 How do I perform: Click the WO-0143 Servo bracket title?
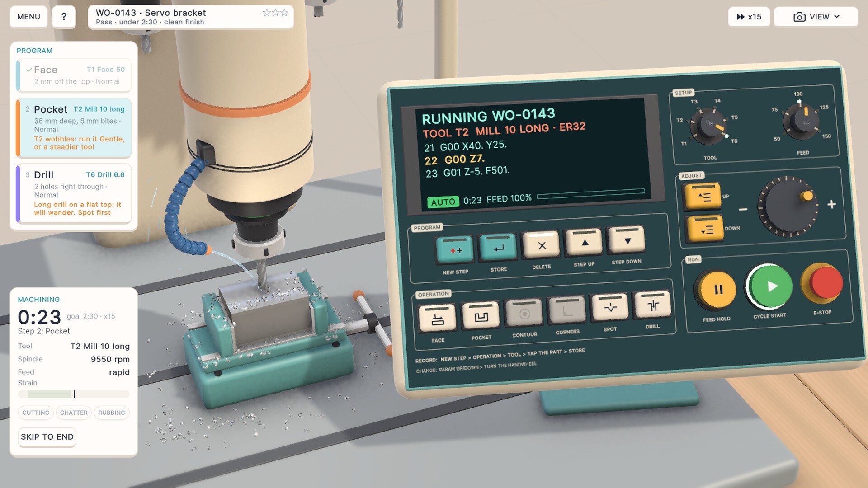[151, 13]
